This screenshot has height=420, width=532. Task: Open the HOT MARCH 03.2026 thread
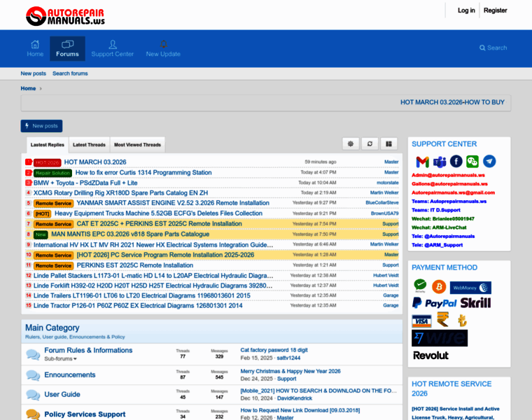(95, 162)
